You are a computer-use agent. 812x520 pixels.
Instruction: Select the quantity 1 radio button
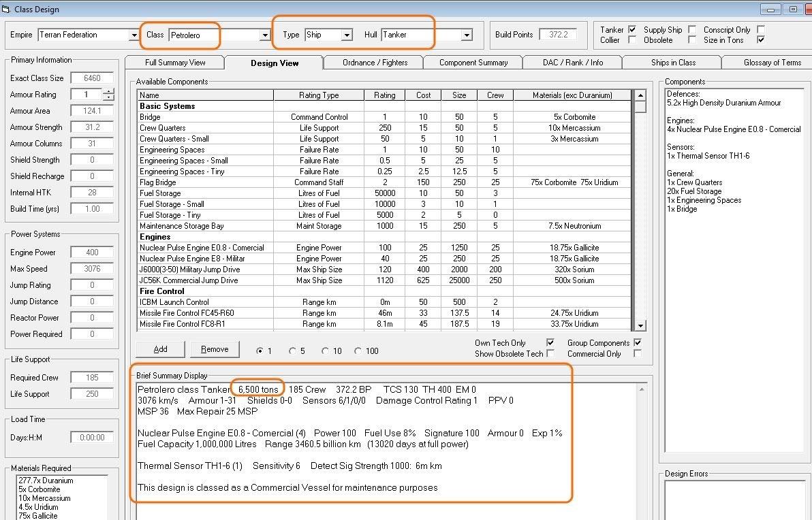tap(260, 351)
